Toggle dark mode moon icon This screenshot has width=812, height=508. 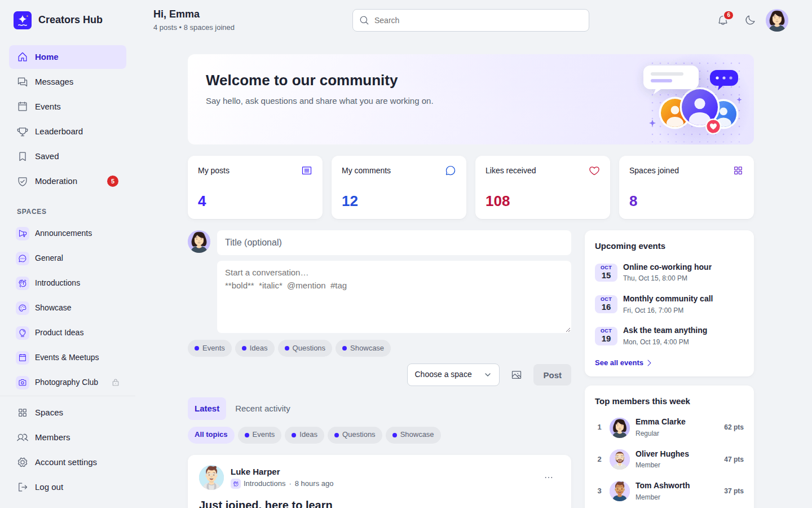pos(750,20)
